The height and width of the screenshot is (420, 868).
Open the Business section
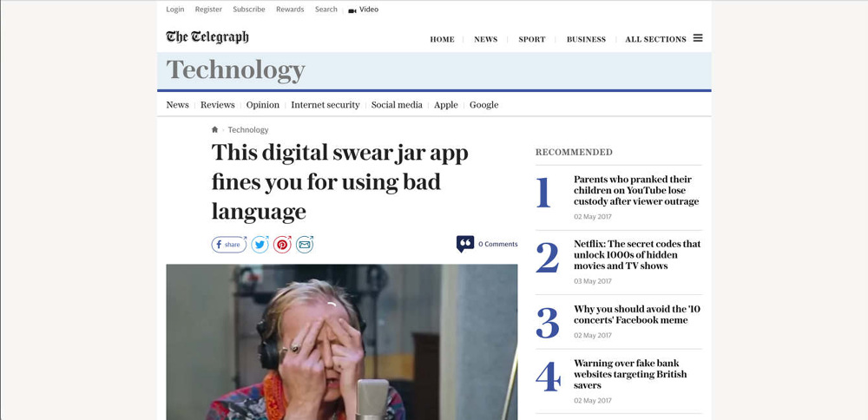coord(586,39)
